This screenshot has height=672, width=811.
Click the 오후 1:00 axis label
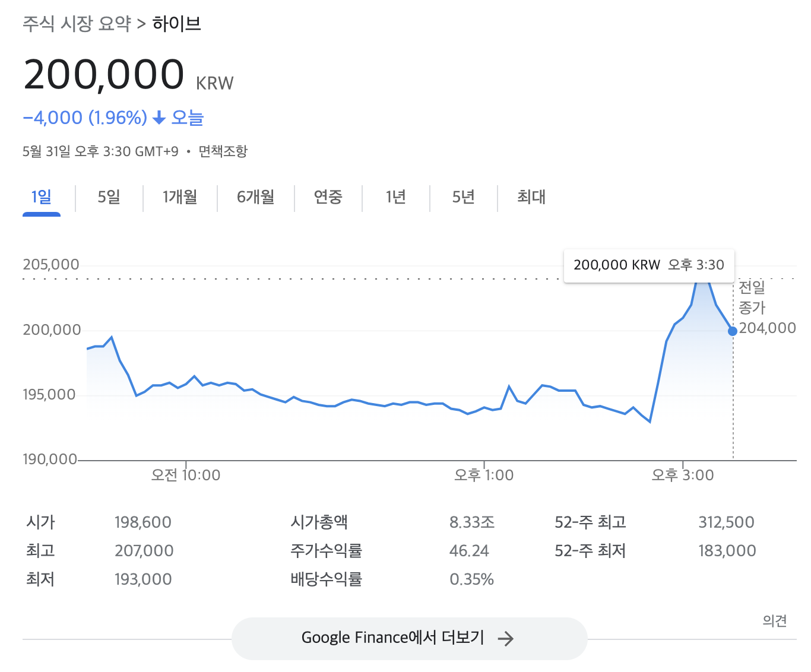[484, 475]
